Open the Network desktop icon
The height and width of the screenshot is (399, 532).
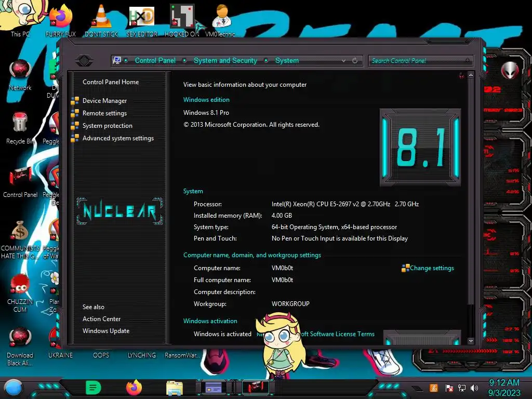coord(20,75)
